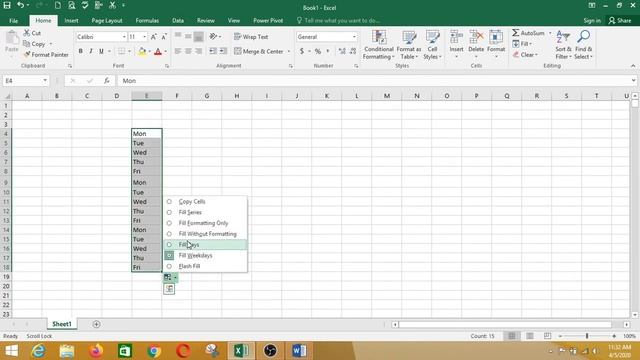This screenshot has height=360, width=640.
Task: Click the Sign in link
Action: 592,20
